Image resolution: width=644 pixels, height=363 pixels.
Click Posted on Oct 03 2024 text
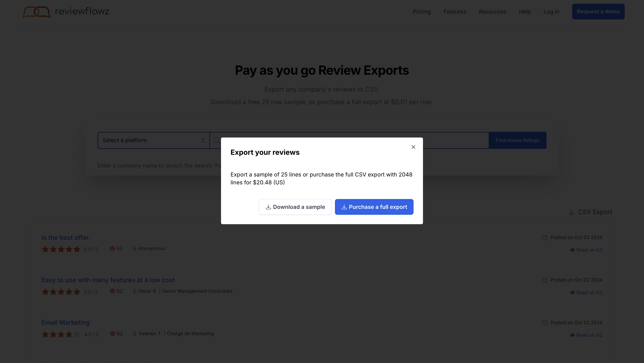[576, 237]
